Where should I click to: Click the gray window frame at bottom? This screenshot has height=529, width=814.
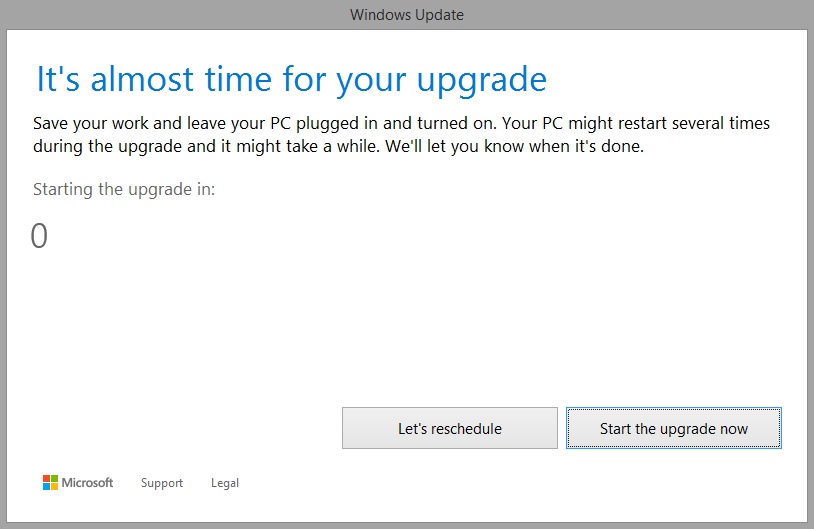click(406, 523)
